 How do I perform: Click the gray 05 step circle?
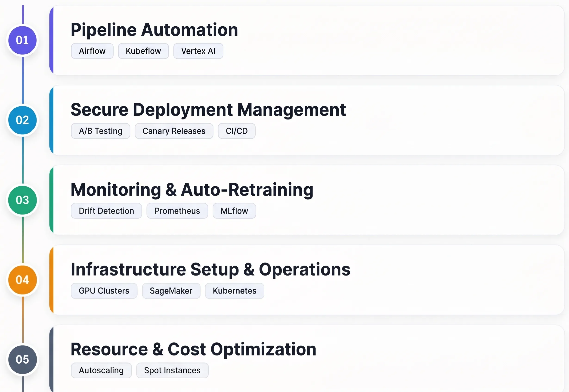pos(23,360)
